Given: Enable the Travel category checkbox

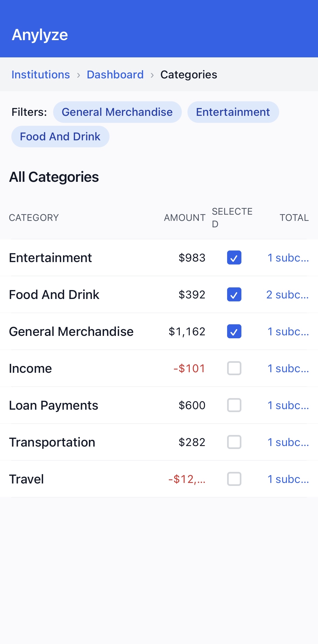Looking at the screenshot, I should pyautogui.click(x=234, y=479).
